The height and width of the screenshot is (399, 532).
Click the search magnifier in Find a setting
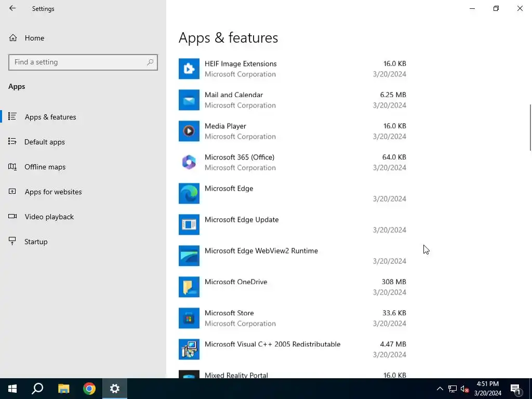click(150, 62)
